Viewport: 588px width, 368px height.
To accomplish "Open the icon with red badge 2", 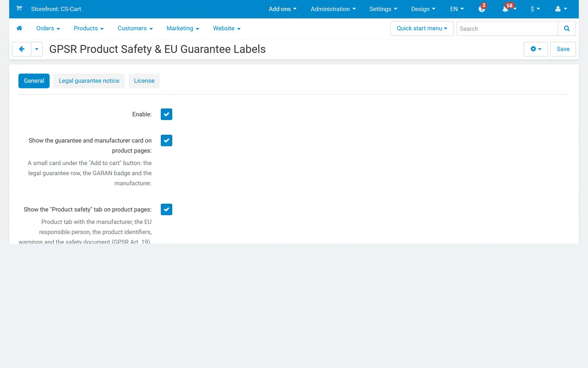I will click(x=482, y=9).
